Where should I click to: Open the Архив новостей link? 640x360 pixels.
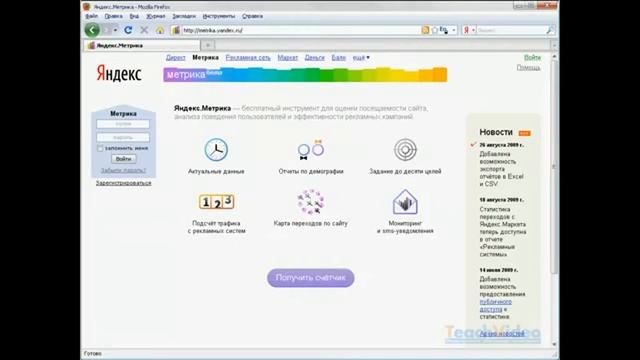point(502,334)
